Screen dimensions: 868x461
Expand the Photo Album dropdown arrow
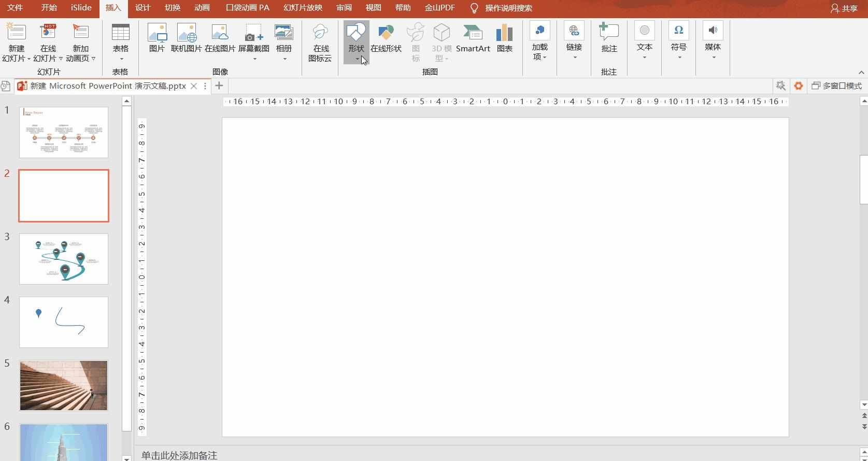tap(284, 59)
